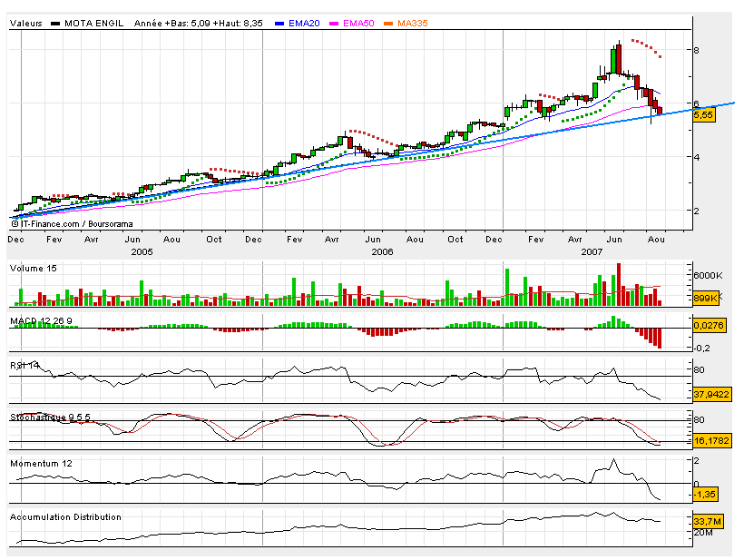Click the Accumulation Distribution panel title
This screenshot has height=560, width=744.
[x=65, y=517]
